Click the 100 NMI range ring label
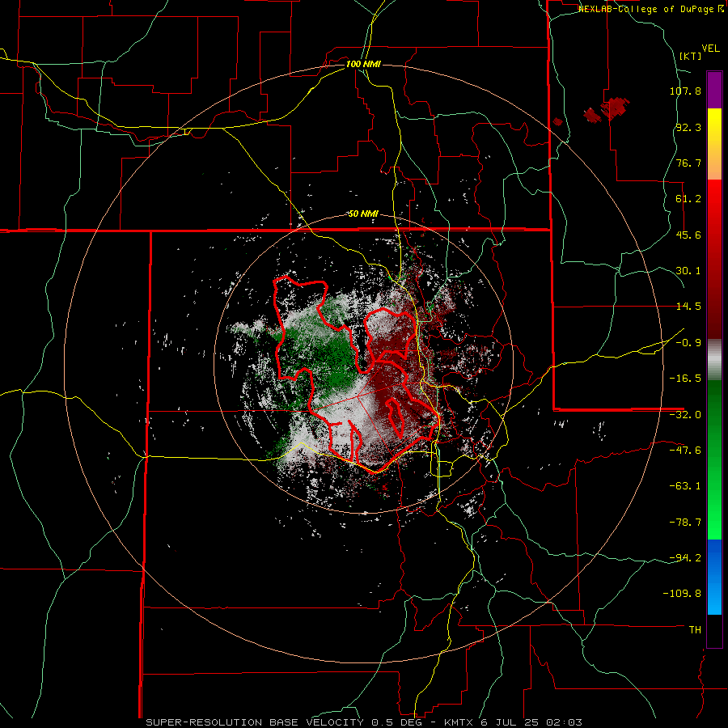The image size is (728, 728). [363, 64]
